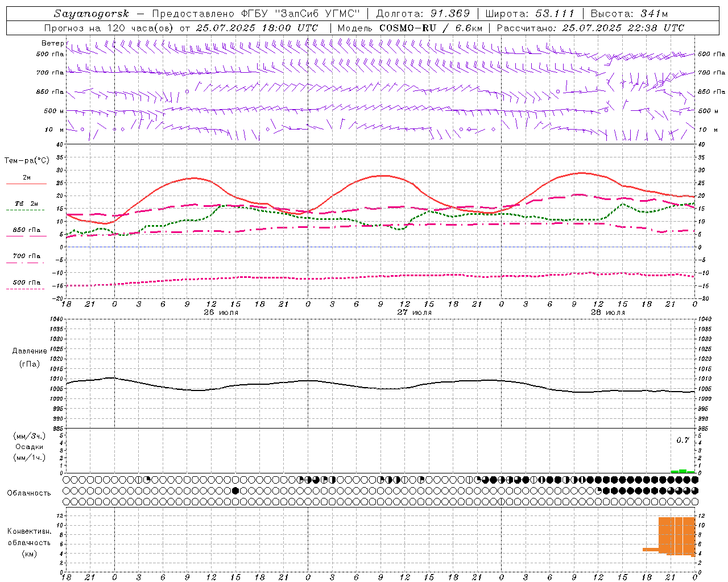Click the 'Модель COSMO-RU / 6.6км' label

410,28
